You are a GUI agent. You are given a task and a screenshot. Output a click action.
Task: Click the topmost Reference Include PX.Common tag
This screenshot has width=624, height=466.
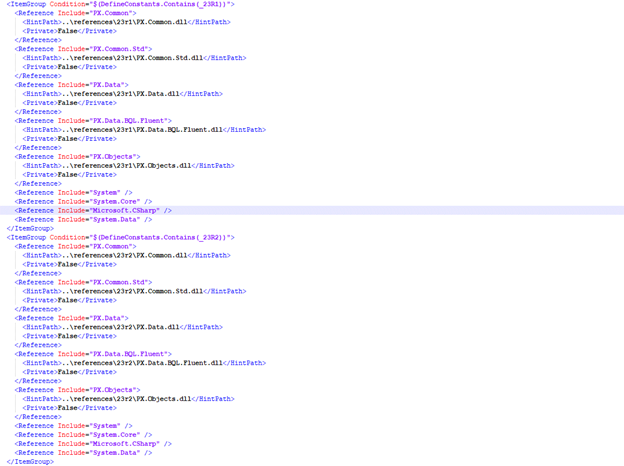click(x=75, y=13)
